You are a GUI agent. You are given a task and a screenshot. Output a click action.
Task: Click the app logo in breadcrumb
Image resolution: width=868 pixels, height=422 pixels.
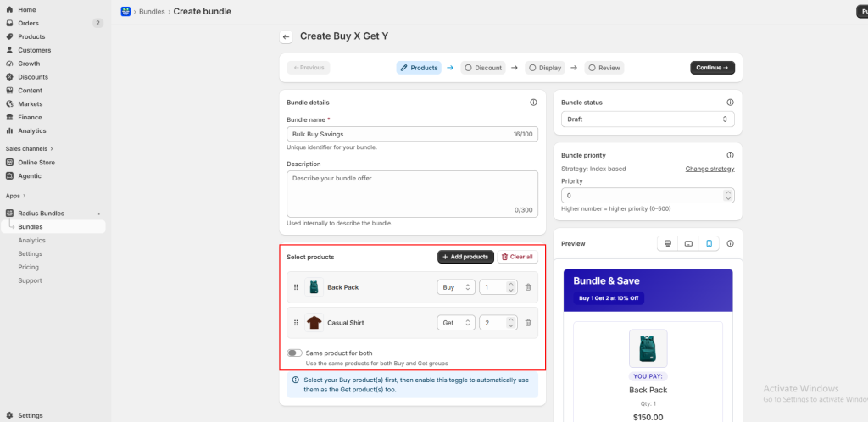[x=125, y=12]
